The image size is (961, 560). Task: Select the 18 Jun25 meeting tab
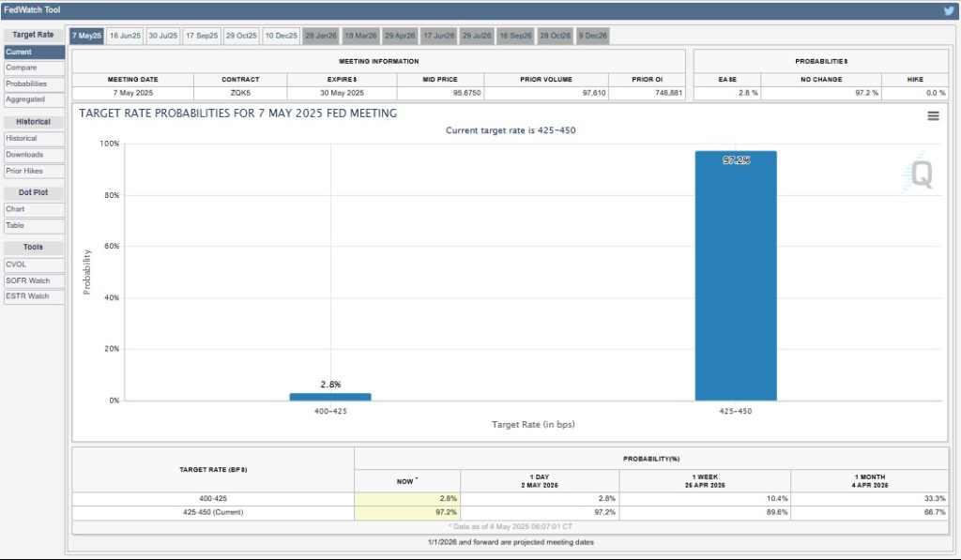coord(125,36)
